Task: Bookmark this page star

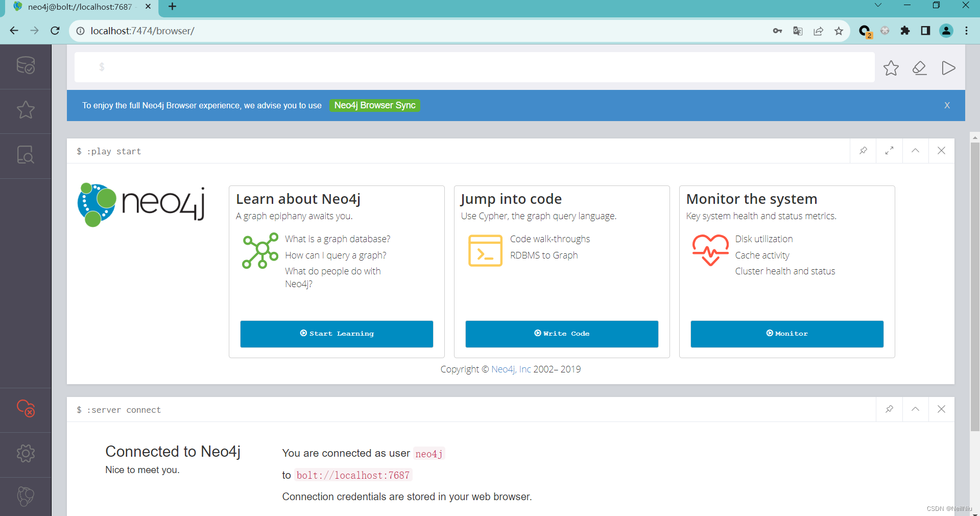Action: coord(839,31)
